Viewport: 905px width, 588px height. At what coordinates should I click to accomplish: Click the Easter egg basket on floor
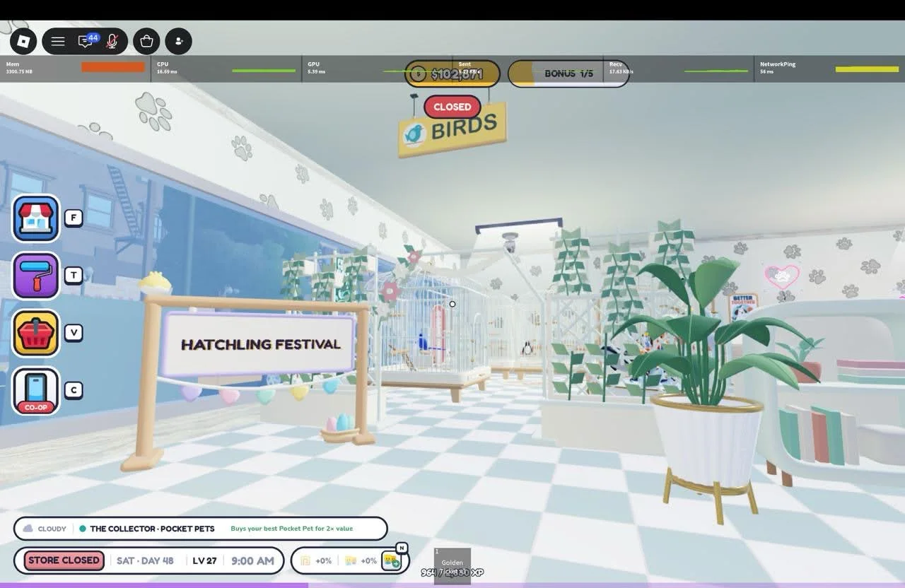[339, 428]
